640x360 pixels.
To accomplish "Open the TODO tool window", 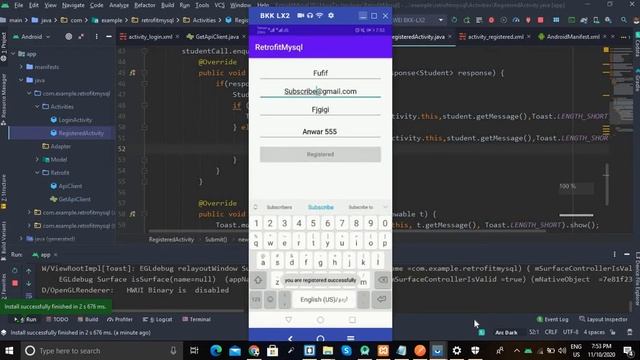I will pos(57,319).
